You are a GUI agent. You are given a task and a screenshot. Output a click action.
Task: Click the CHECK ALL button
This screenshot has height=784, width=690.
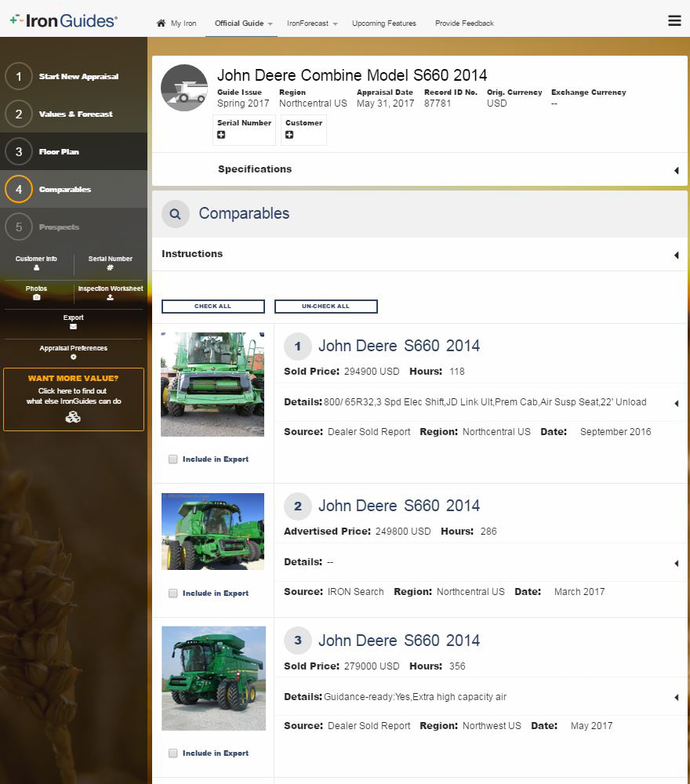pos(213,306)
